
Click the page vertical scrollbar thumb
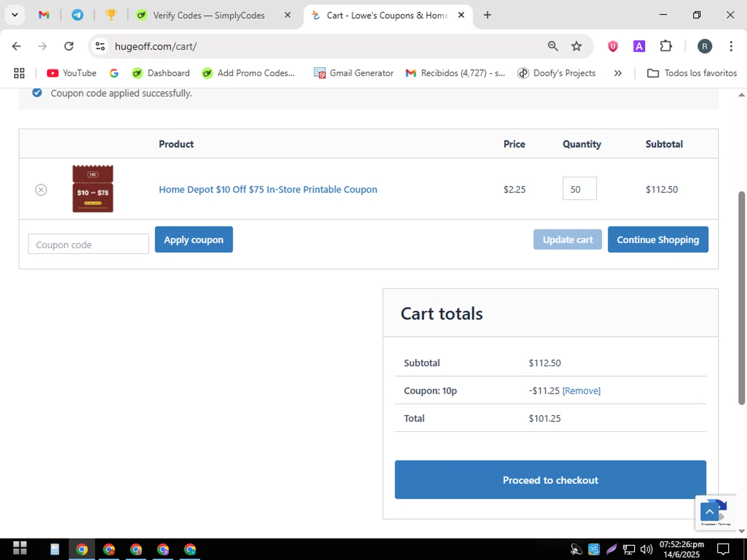click(x=742, y=298)
